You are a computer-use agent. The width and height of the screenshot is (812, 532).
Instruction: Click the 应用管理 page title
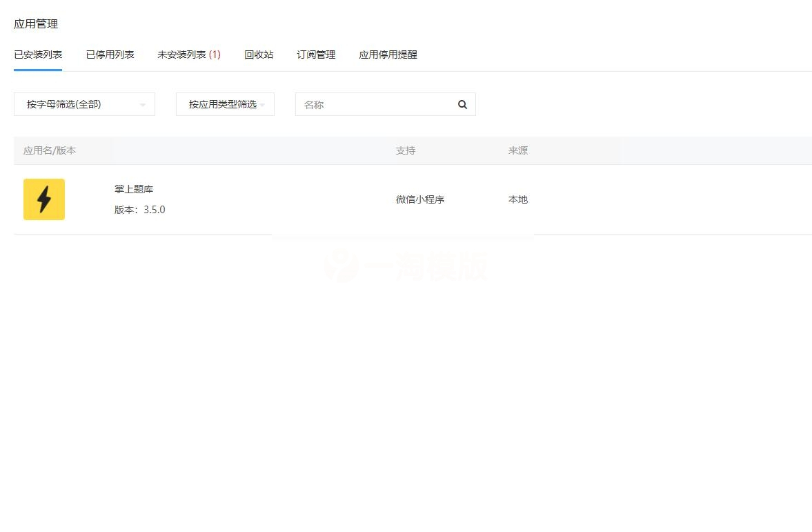coord(36,23)
